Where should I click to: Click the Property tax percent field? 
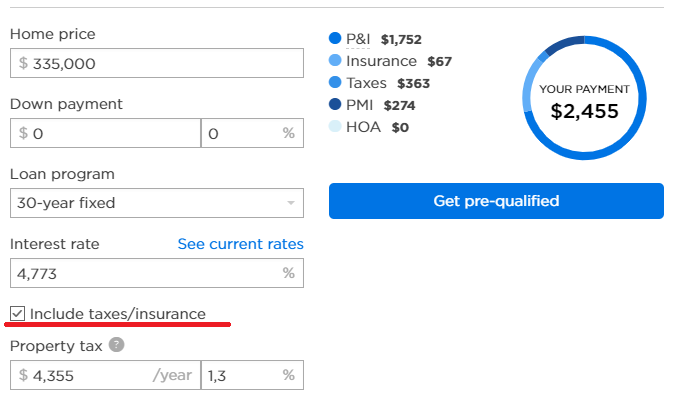coord(252,375)
